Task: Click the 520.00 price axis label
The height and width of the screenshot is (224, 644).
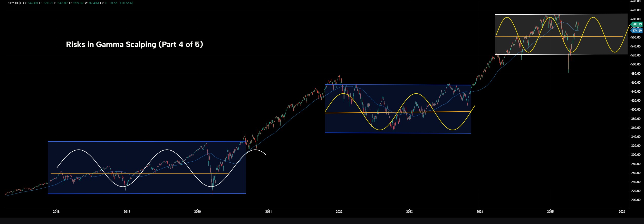Action: click(636, 55)
